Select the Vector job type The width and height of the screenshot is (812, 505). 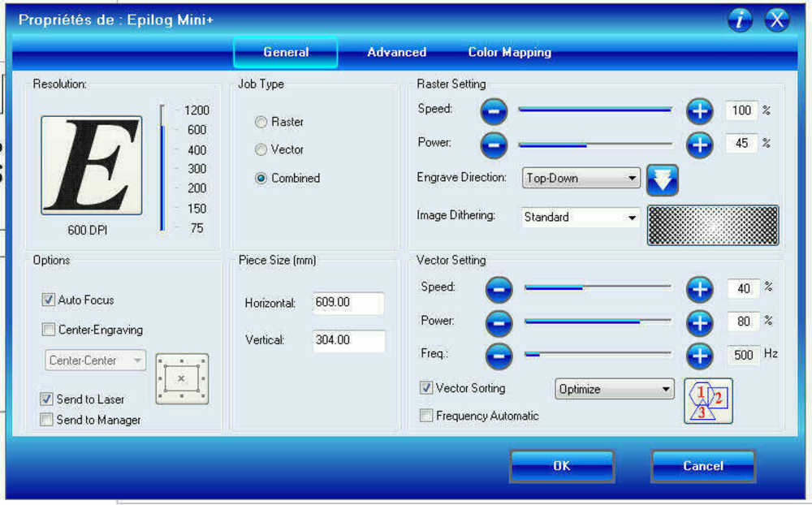(261, 149)
